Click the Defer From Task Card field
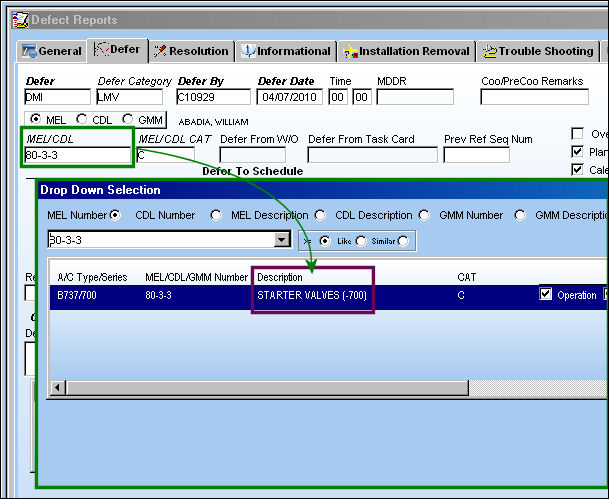The image size is (609, 499). point(372,155)
